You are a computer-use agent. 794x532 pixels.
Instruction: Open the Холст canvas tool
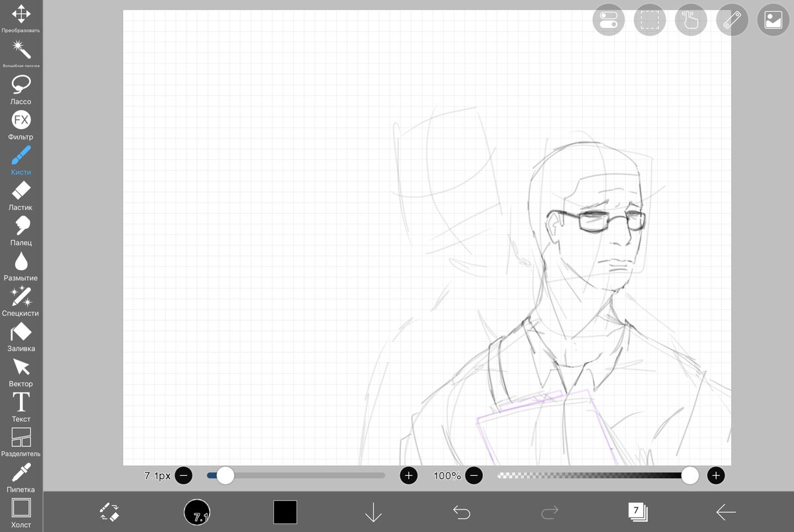(21, 513)
